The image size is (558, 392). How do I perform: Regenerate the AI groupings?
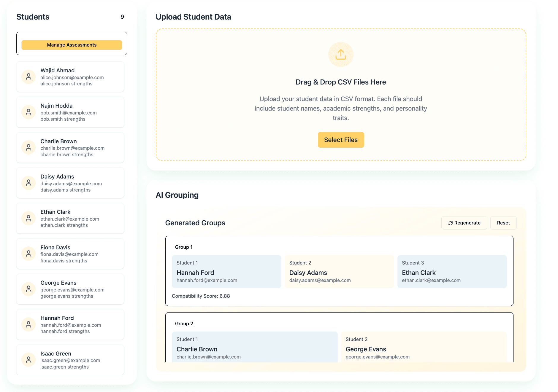464,223
